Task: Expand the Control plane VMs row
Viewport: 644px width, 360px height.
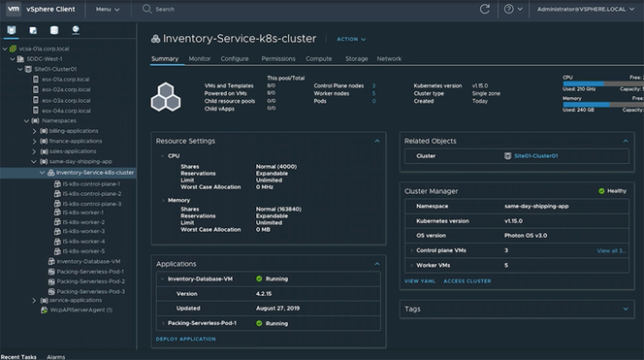Action: pos(411,250)
